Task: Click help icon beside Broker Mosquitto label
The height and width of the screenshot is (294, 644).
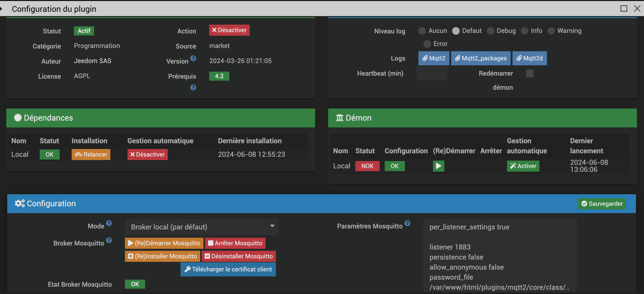Action: coord(109,240)
